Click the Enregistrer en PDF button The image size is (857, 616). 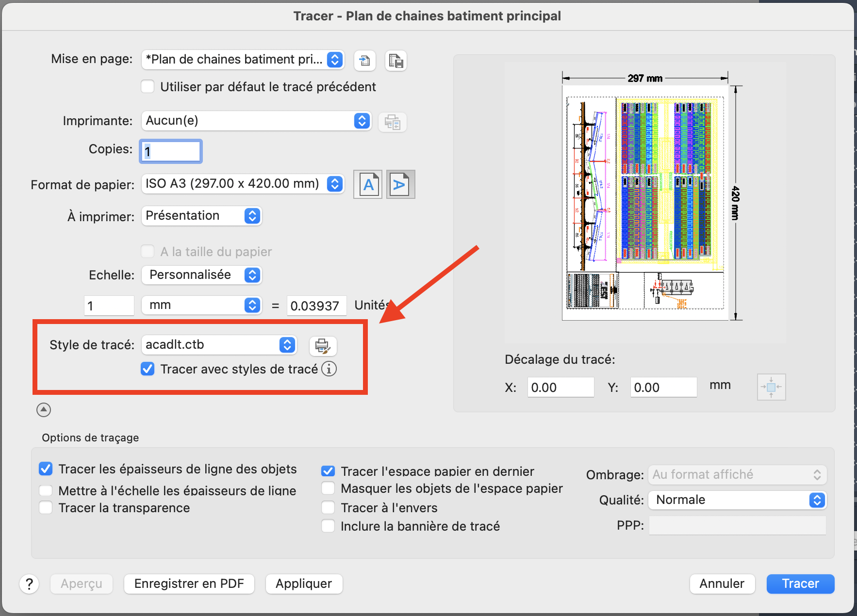189,584
